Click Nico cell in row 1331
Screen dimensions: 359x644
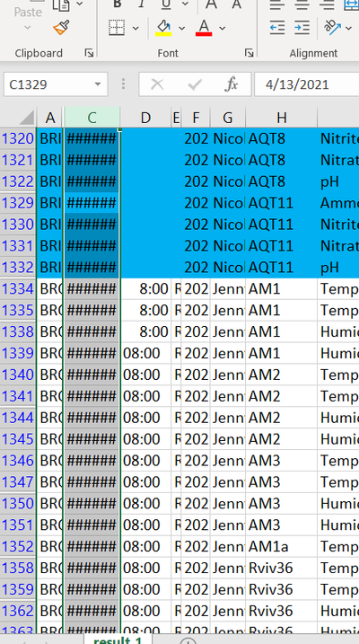point(228,246)
